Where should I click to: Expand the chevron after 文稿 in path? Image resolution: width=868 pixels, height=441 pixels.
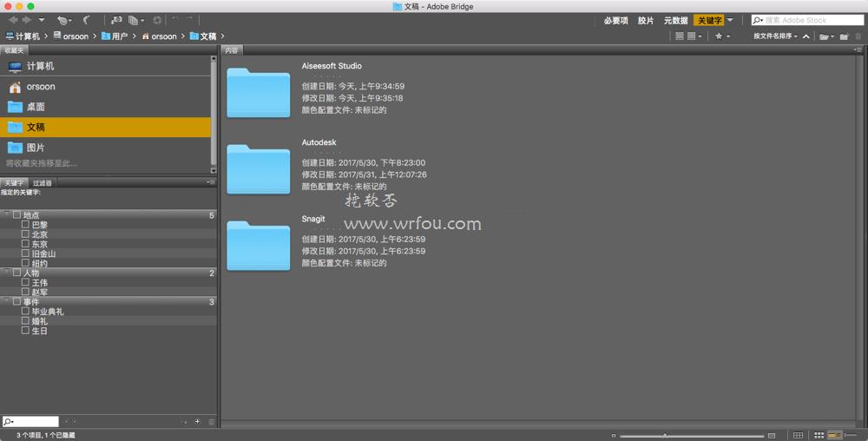tap(222, 36)
